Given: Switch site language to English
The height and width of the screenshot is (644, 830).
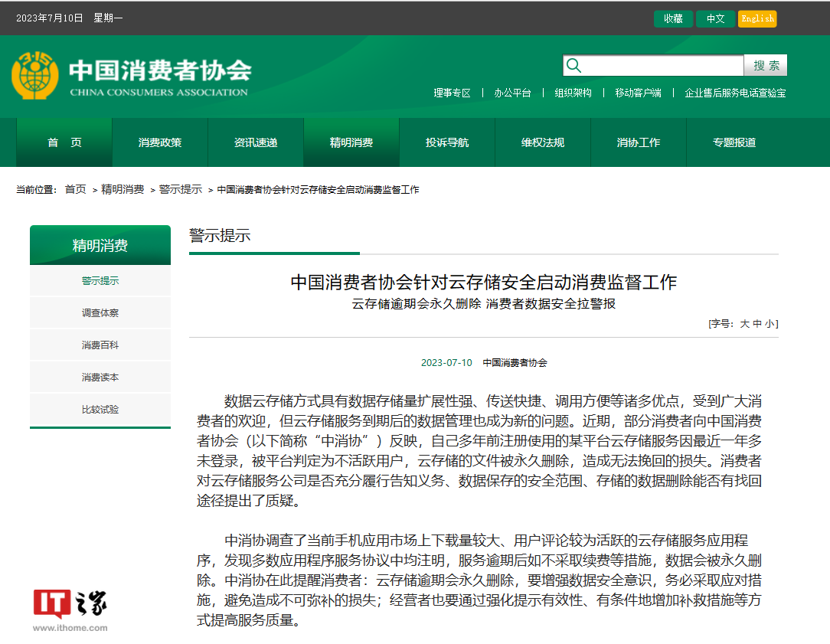Looking at the screenshot, I should pos(757,18).
